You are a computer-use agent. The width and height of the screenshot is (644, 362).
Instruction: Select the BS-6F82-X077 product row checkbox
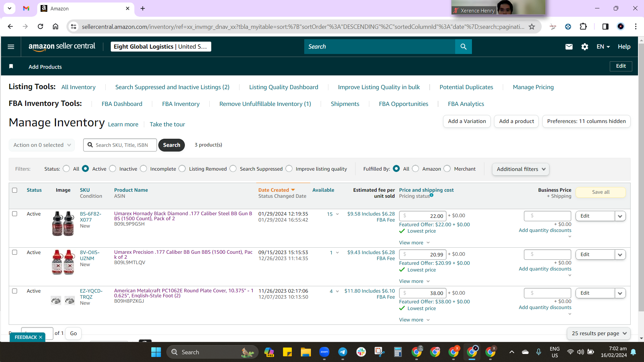pos(14,214)
